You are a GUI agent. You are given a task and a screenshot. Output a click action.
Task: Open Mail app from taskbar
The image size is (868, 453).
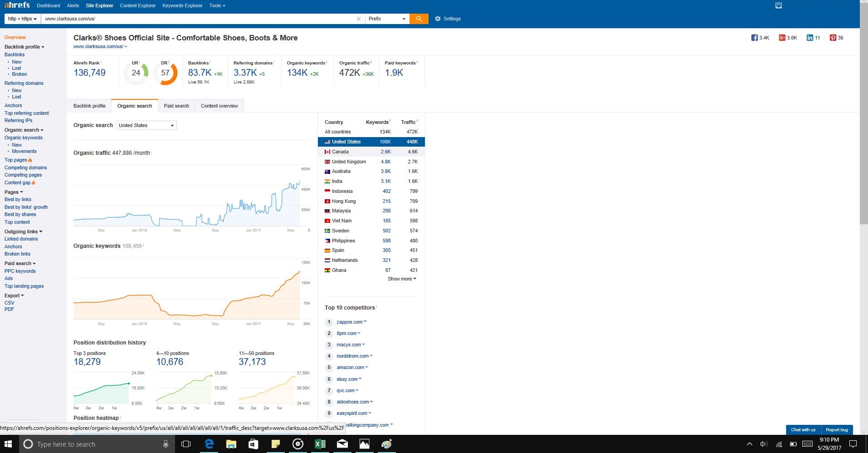coord(342,444)
